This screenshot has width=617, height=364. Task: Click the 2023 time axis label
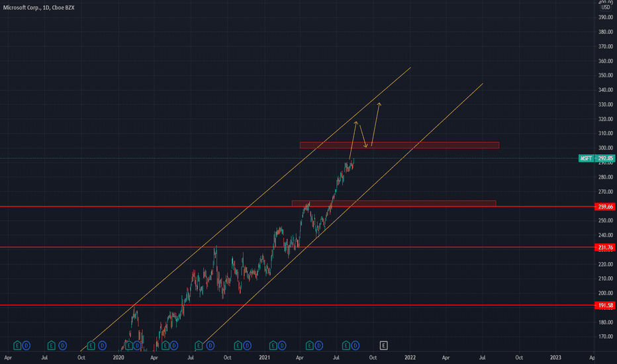coord(555,357)
